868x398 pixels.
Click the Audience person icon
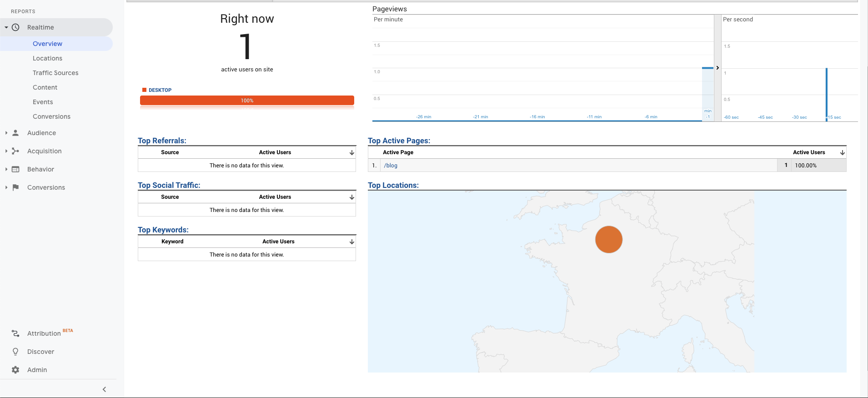(x=15, y=133)
